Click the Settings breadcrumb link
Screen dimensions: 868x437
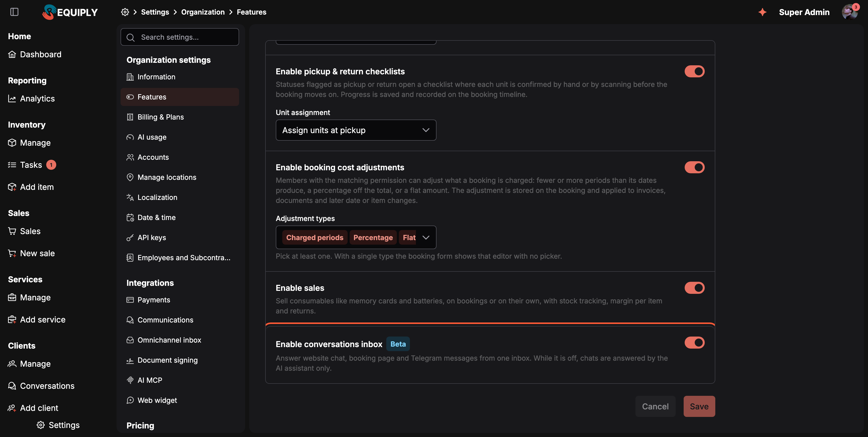click(155, 12)
